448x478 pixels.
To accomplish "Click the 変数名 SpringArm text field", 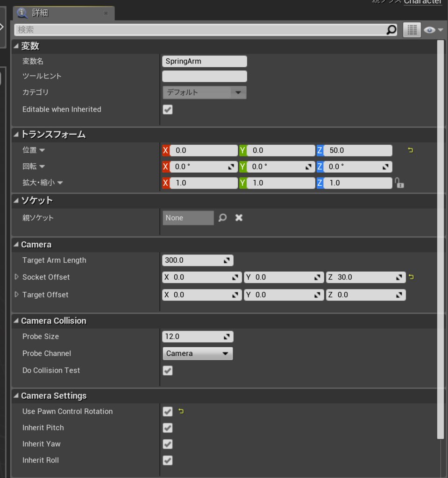I will [205, 61].
